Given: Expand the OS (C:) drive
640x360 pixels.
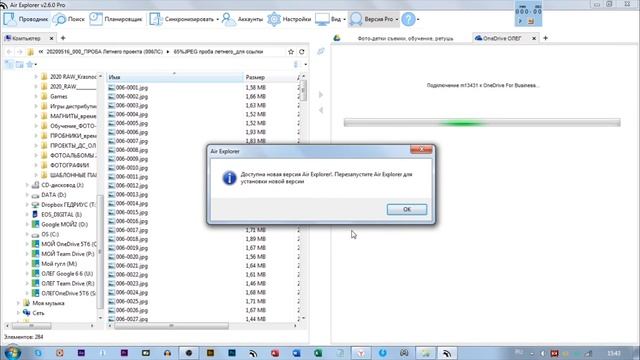Looking at the screenshot, I should pyautogui.click(x=27, y=234).
